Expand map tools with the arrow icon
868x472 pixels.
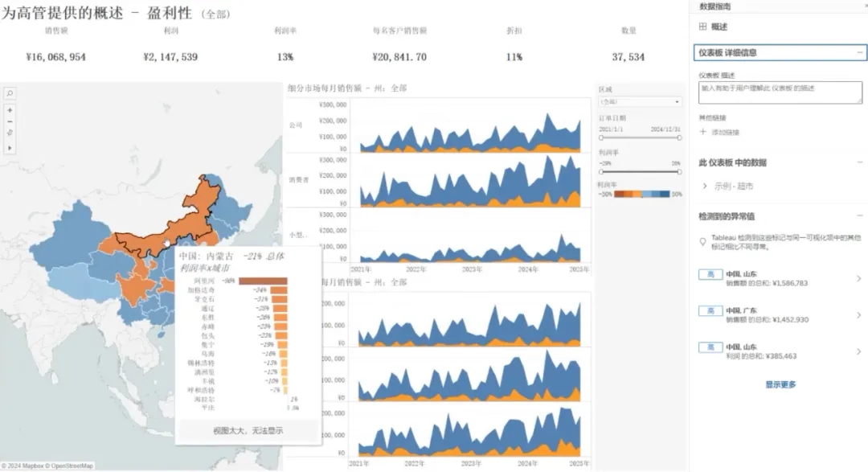10,148
